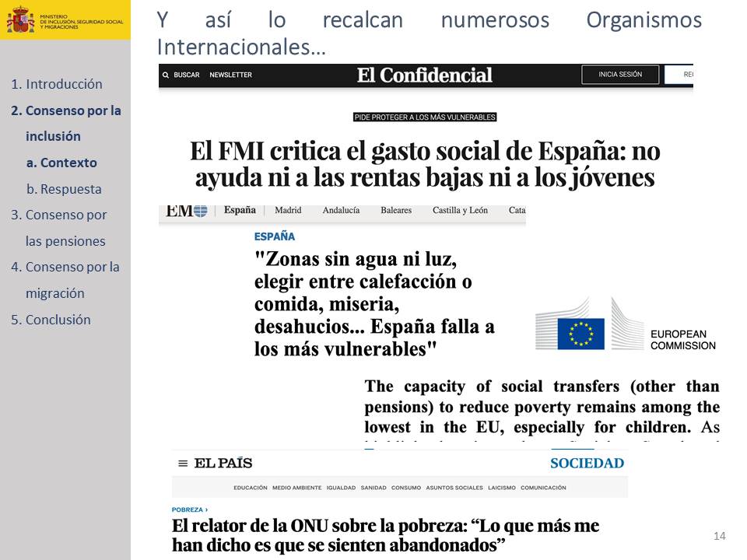Select the Castilla y León tab

click(460, 210)
